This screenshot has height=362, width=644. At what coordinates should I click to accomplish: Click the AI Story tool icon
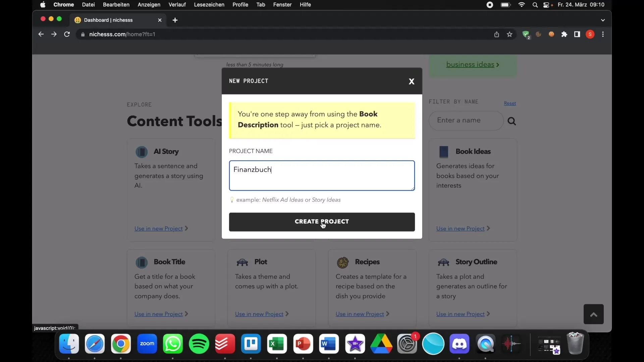click(x=142, y=152)
